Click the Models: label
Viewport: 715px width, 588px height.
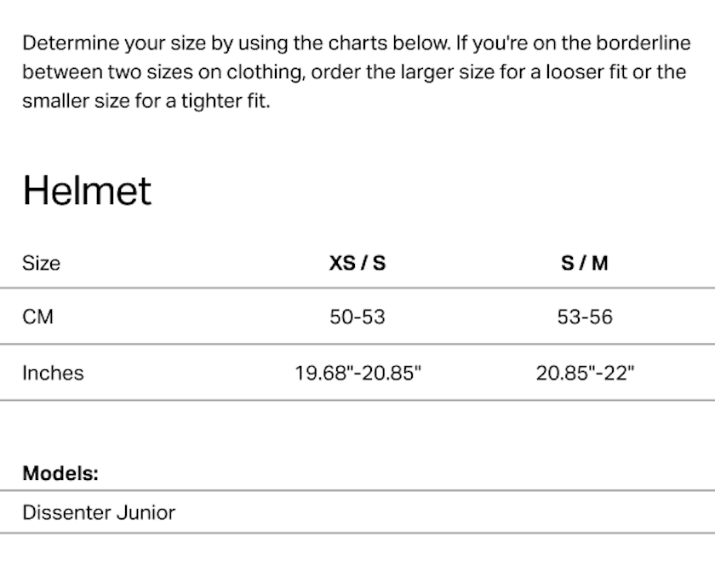[60, 473]
